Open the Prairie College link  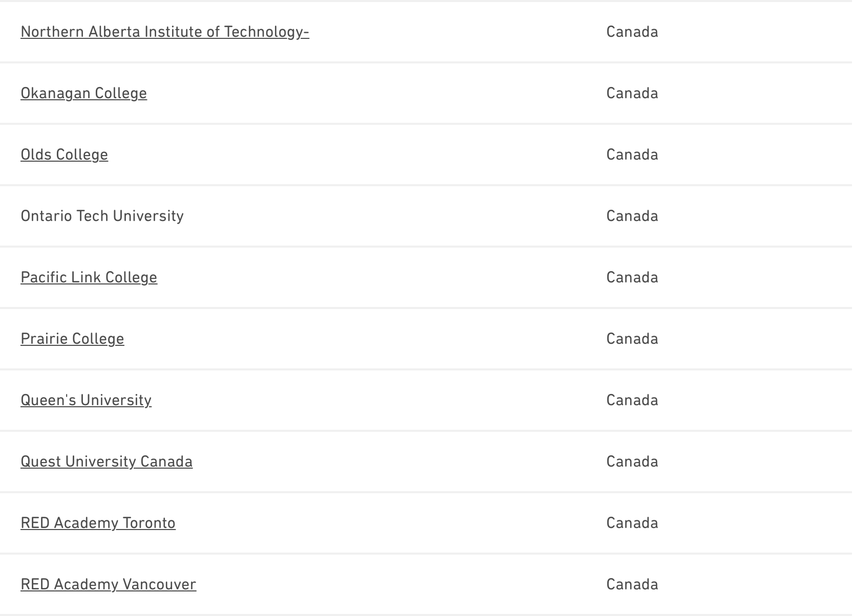tap(72, 339)
